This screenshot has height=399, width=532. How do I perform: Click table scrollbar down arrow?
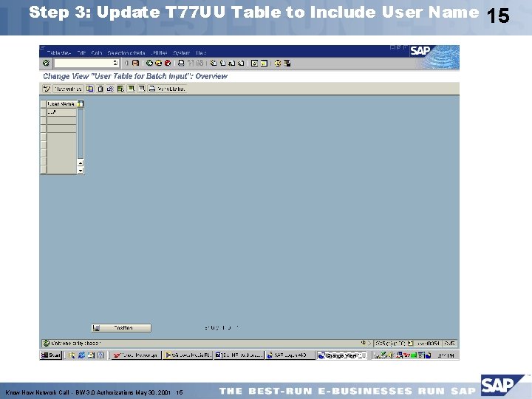tap(81, 171)
